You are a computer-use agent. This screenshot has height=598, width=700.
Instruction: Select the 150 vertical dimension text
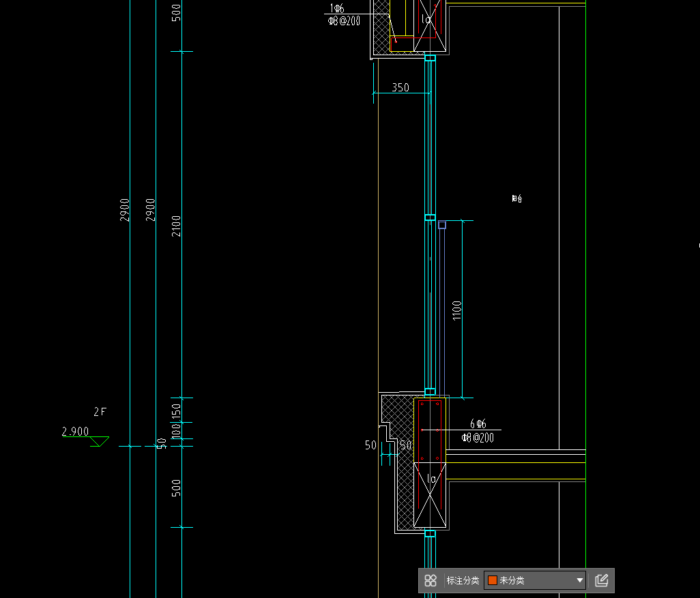click(x=176, y=410)
